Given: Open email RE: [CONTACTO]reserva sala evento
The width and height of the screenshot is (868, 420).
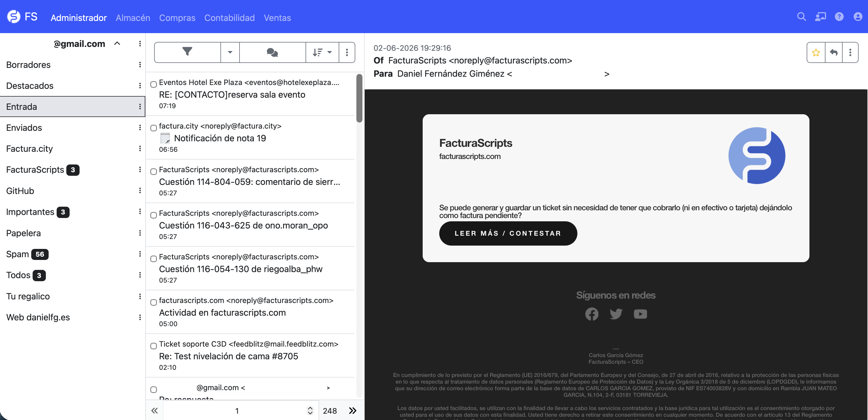Looking at the screenshot, I should [250, 94].
